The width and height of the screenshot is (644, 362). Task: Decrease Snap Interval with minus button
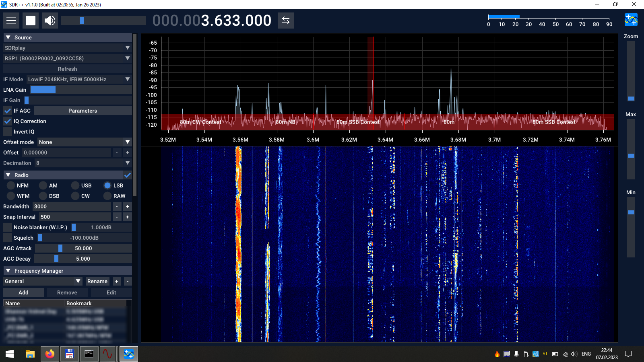(x=117, y=217)
